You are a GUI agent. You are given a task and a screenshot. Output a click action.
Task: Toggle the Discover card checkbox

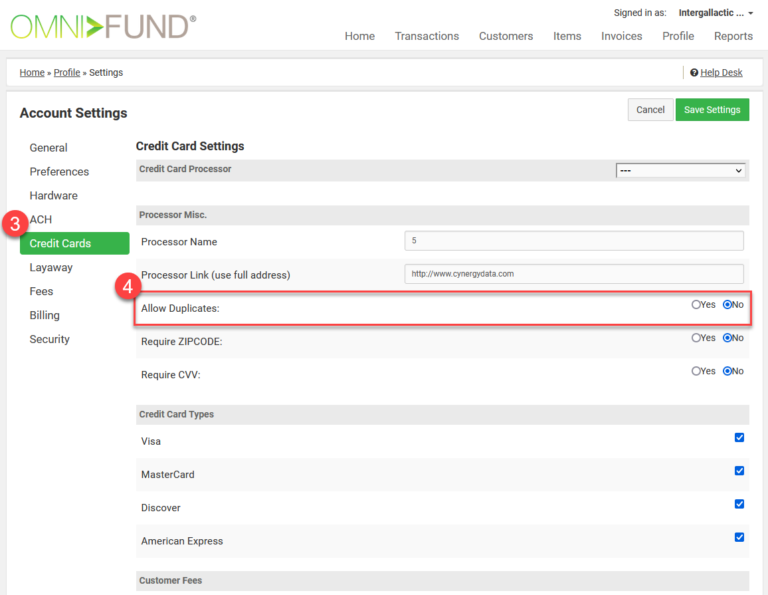pyautogui.click(x=739, y=504)
